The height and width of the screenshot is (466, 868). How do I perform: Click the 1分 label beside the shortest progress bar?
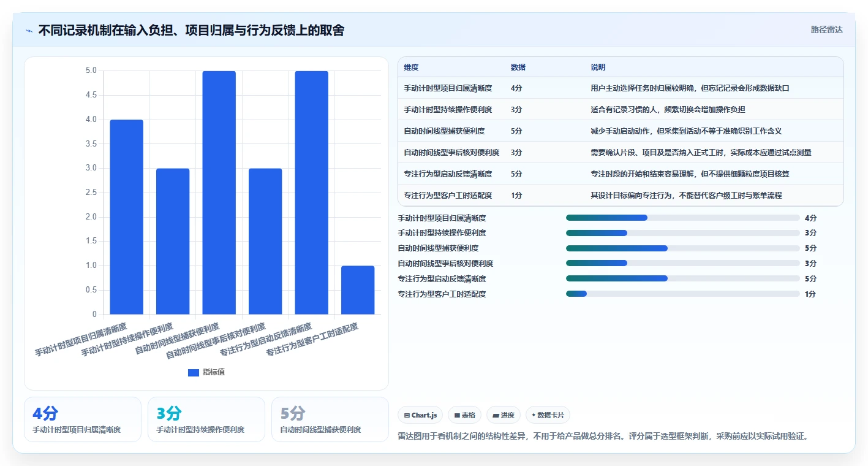tap(810, 294)
